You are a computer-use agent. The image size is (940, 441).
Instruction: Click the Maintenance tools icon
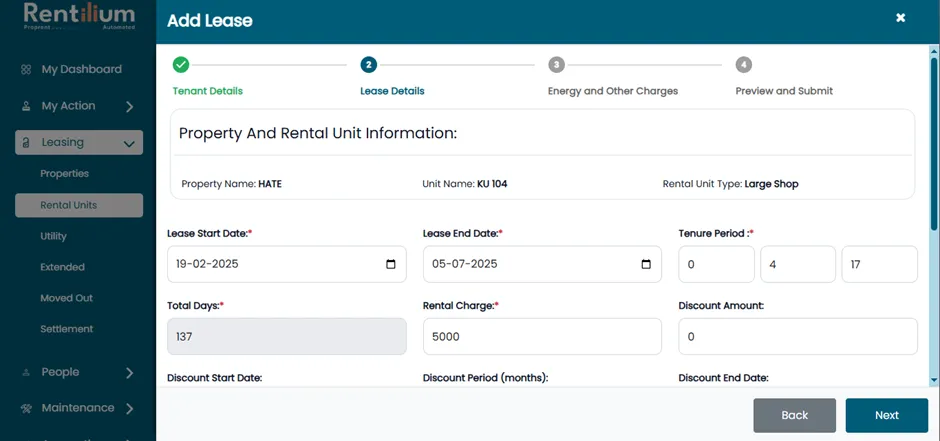(x=26, y=409)
